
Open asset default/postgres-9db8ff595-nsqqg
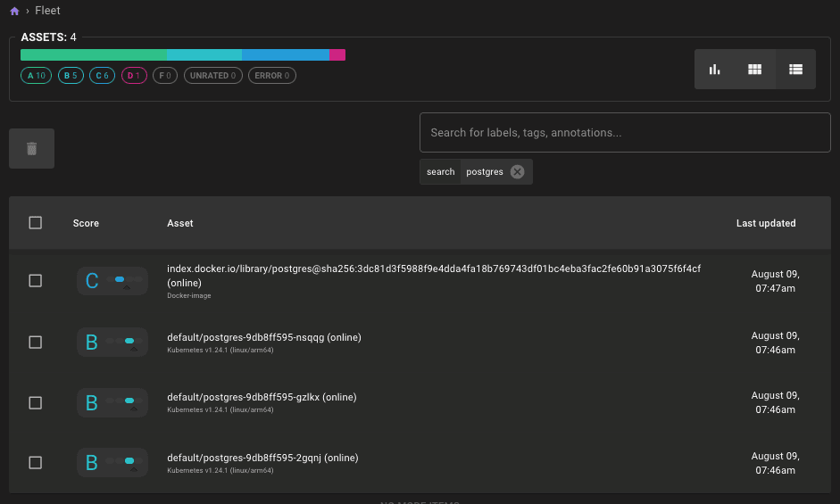coord(264,337)
